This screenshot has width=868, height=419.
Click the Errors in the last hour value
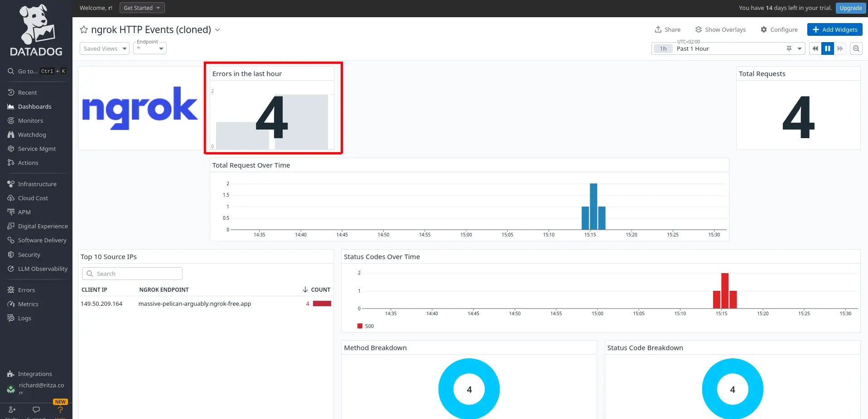click(272, 118)
